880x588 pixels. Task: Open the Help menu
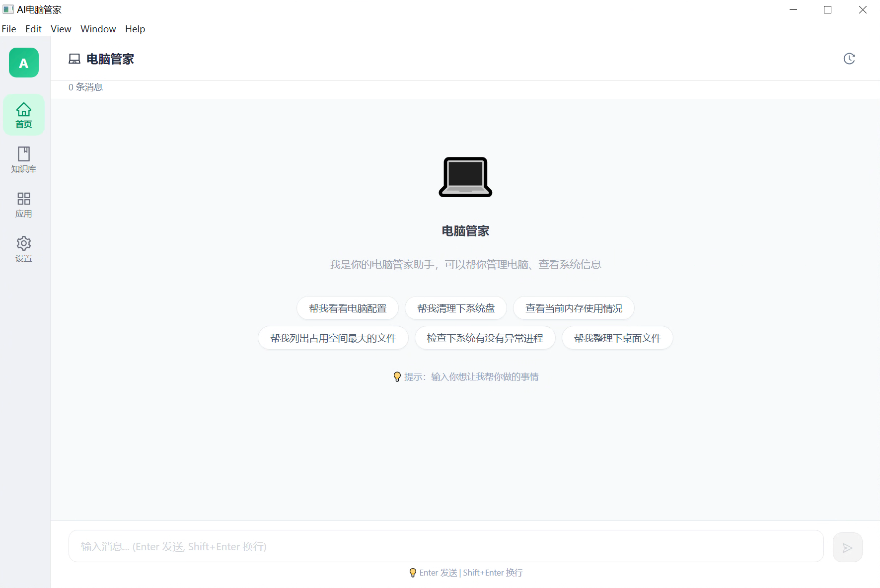[x=135, y=29]
